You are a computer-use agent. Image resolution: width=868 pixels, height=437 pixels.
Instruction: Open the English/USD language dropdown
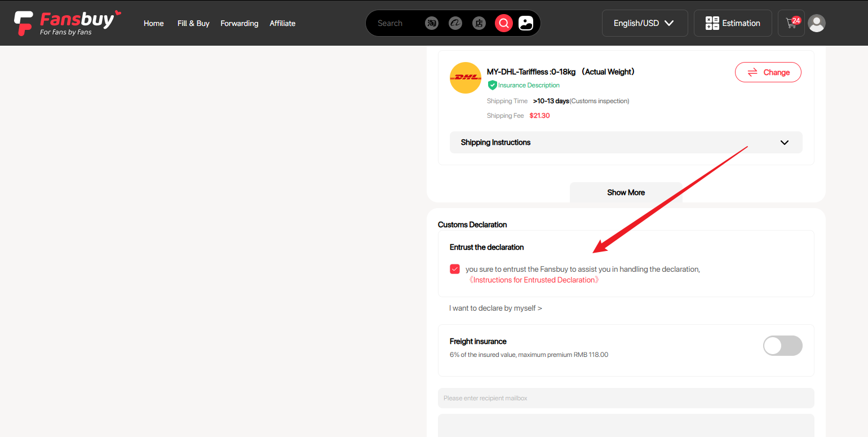pos(645,23)
